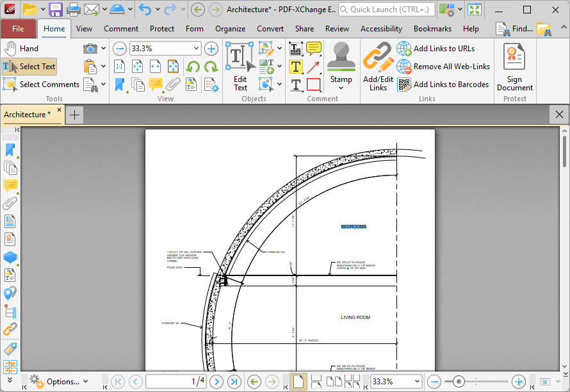Activate the Select Text tool
The height and width of the screenshot is (392, 570).
(29, 67)
